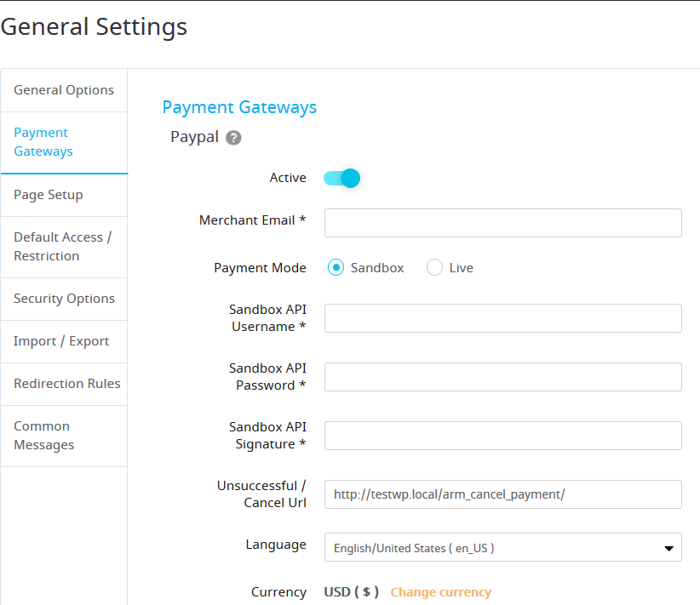The width and height of the screenshot is (700, 605).
Task: Open the Language dropdown
Action: pos(503,547)
